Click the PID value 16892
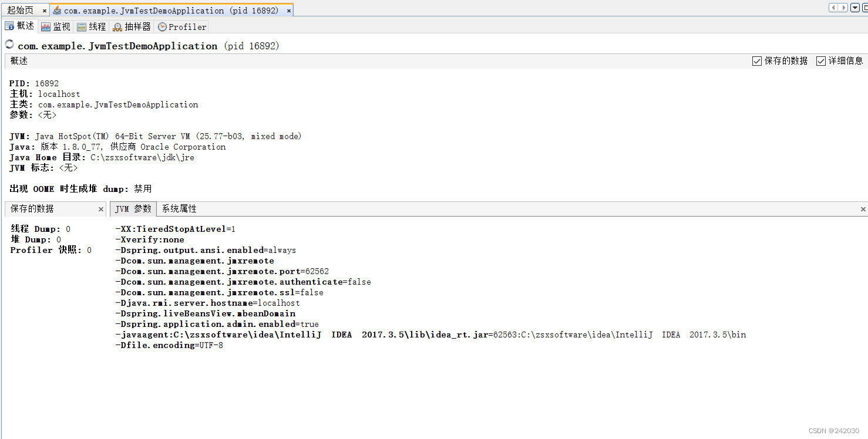The image size is (868, 439). click(x=47, y=83)
